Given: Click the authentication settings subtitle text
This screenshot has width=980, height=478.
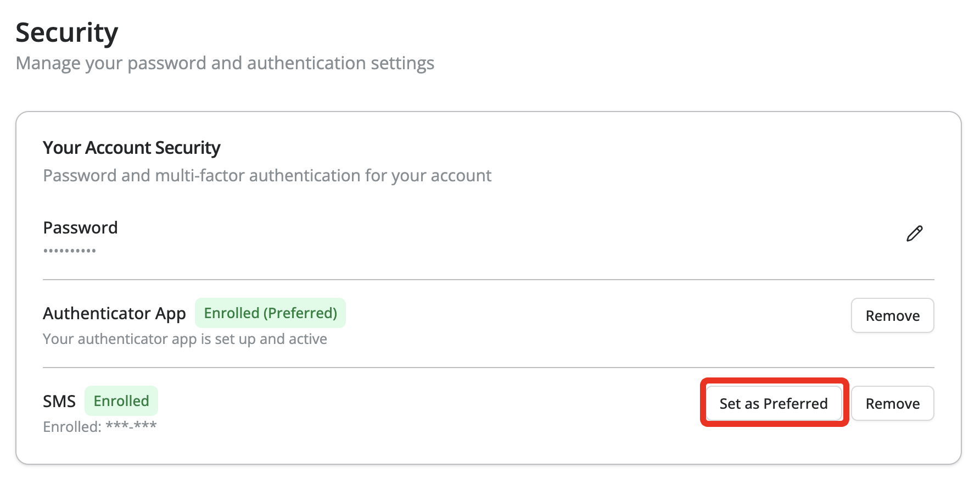Looking at the screenshot, I should (225, 63).
